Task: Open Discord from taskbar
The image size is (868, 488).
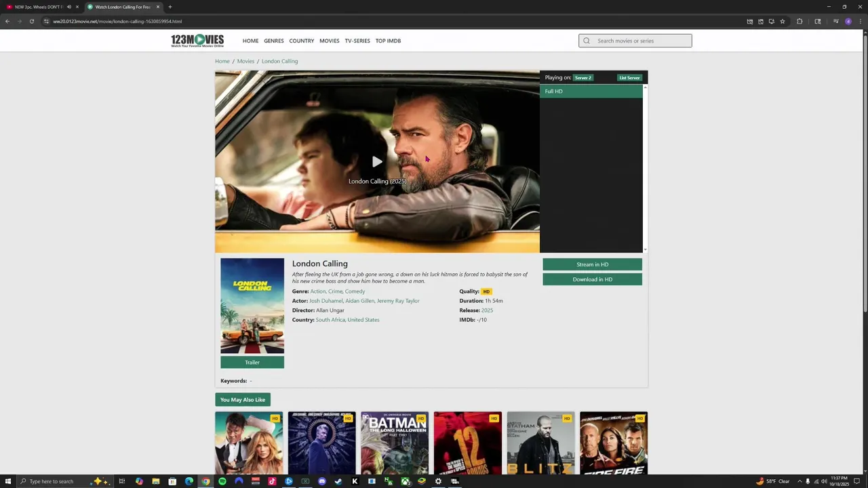Action: [321, 481]
